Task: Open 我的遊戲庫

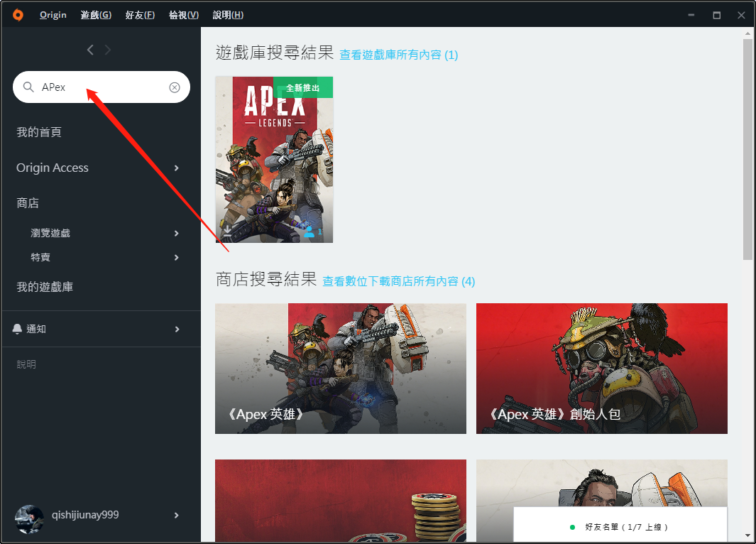Action: point(45,287)
